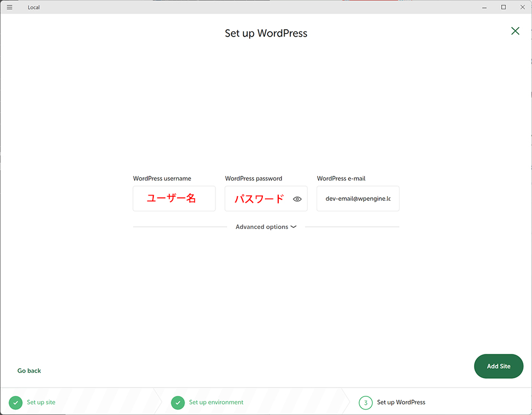The image size is (532, 415).
Task: Click the WordPress e-mail field
Action: tap(358, 199)
